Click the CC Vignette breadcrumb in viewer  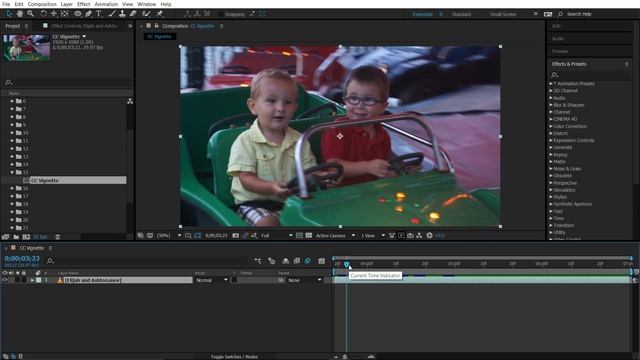159,36
